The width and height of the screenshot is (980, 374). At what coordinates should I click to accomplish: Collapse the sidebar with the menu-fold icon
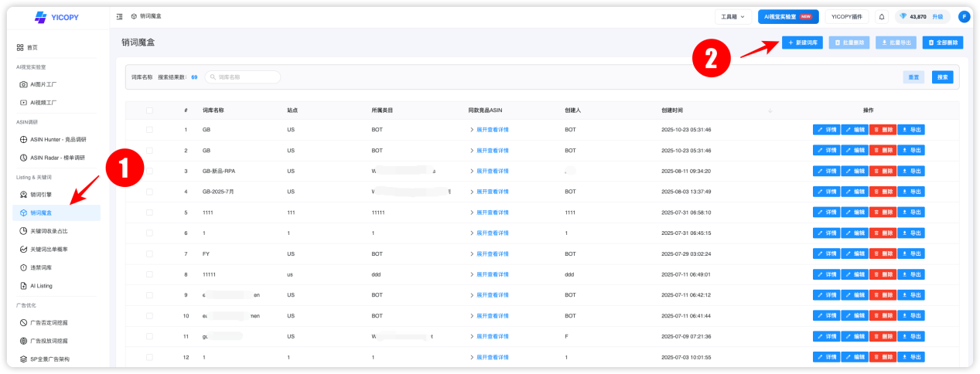(x=119, y=16)
